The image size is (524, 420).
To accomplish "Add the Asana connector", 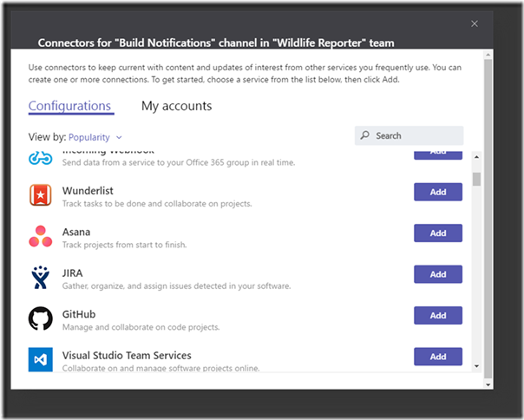I will (437, 233).
